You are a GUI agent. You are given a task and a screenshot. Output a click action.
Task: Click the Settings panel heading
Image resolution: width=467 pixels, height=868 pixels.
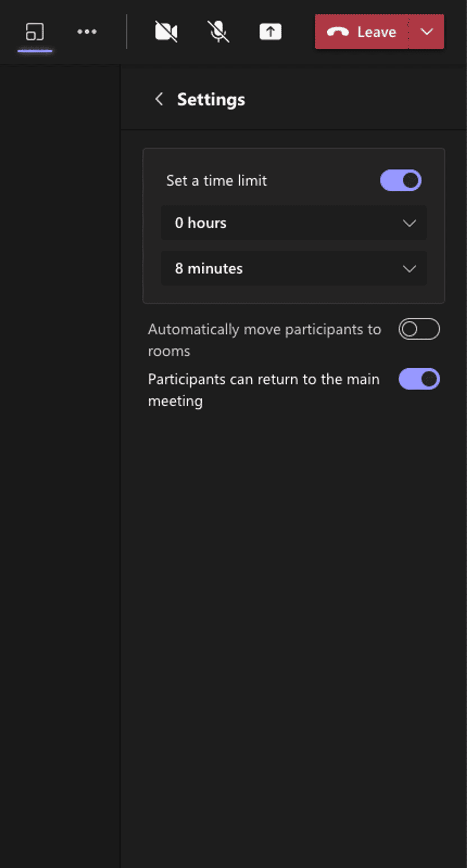211,99
